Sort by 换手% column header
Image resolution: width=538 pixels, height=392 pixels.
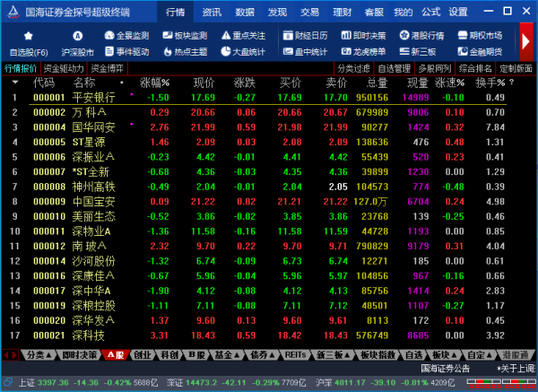click(490, 83)
